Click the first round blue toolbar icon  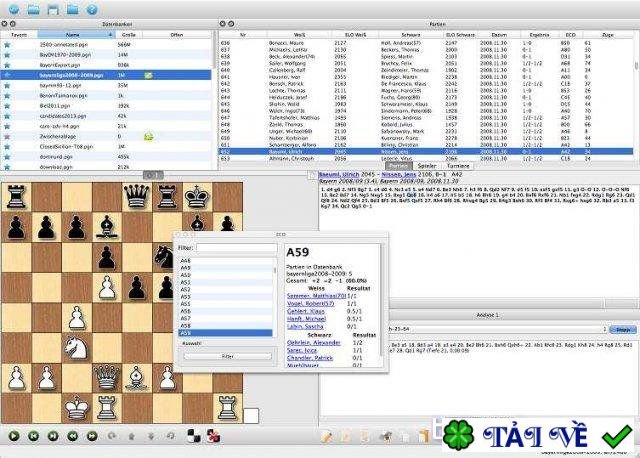click(14, 9)
